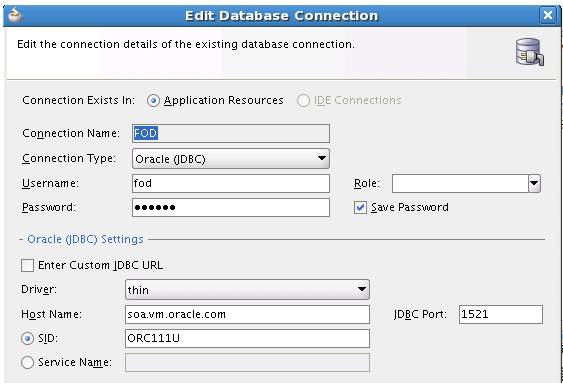Select the Application Resources radio button
The image size is (563, 386).
153,101
